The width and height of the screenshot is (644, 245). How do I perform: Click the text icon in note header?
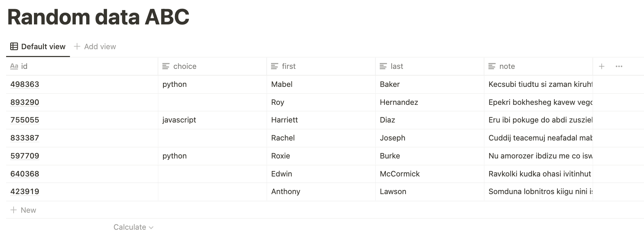pyautogui.click(x=492, y=66)
